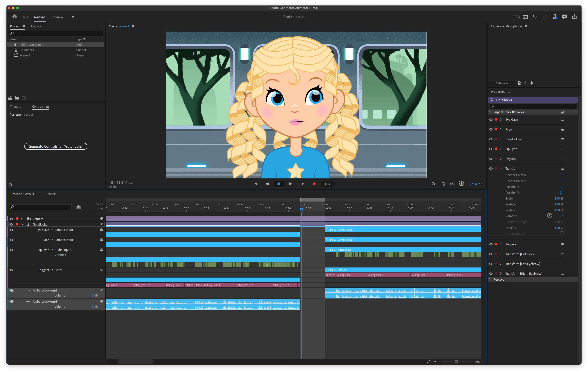588x372 pixels.
Task: Click the Home icon in top bar
Action: (x=14, y=17)
